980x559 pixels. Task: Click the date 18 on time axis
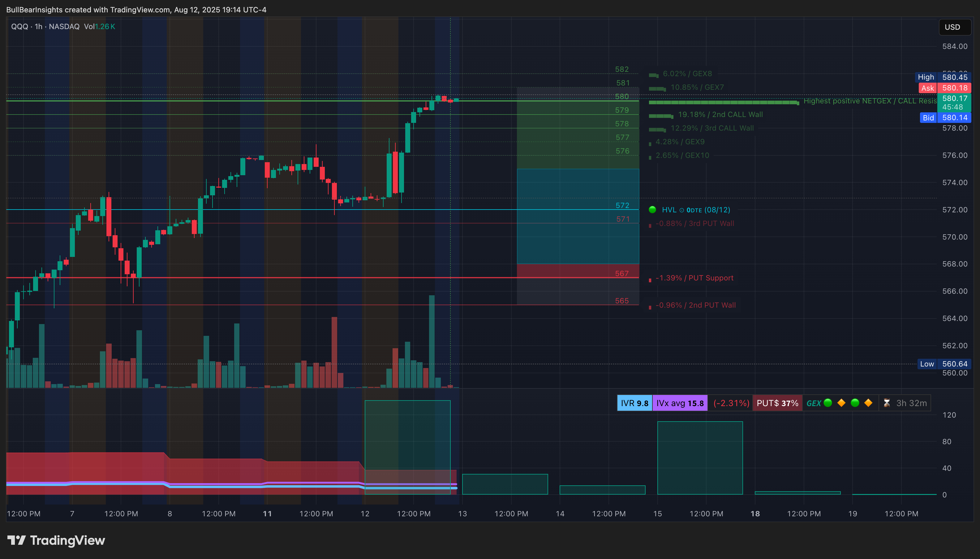pyautogui.click(x=755, y=514)
